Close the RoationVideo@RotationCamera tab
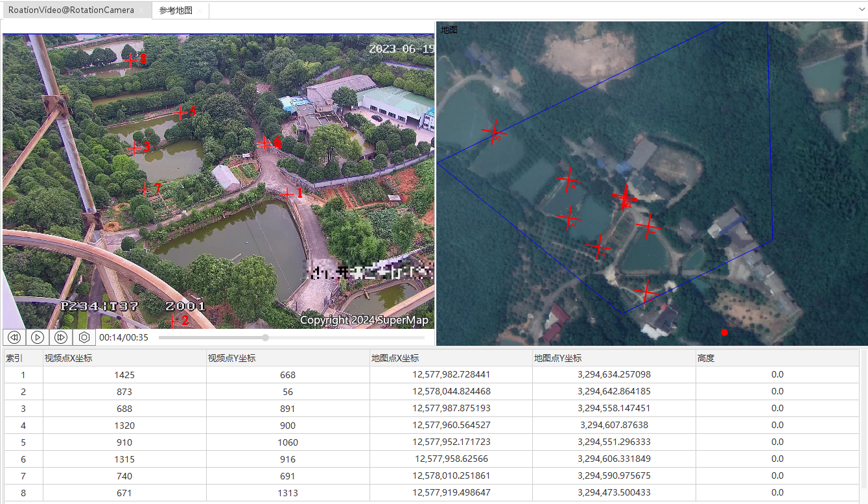This screenshot has width=868, height=504. [141, 11]
